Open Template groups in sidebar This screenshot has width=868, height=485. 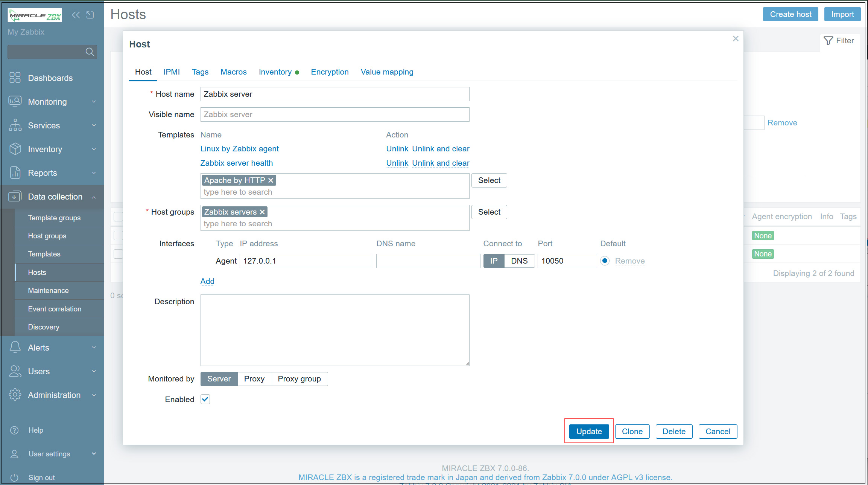pyautogui.click(x=59, y=218)
